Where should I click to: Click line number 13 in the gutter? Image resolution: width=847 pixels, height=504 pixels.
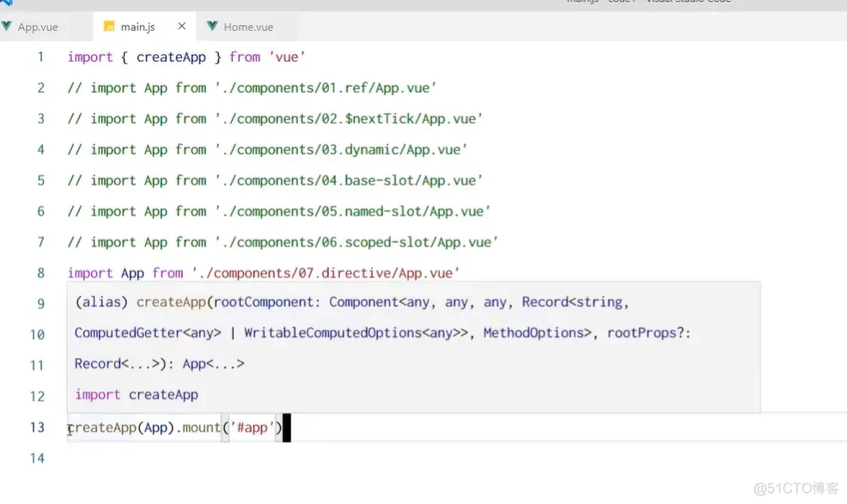(37, 428)
